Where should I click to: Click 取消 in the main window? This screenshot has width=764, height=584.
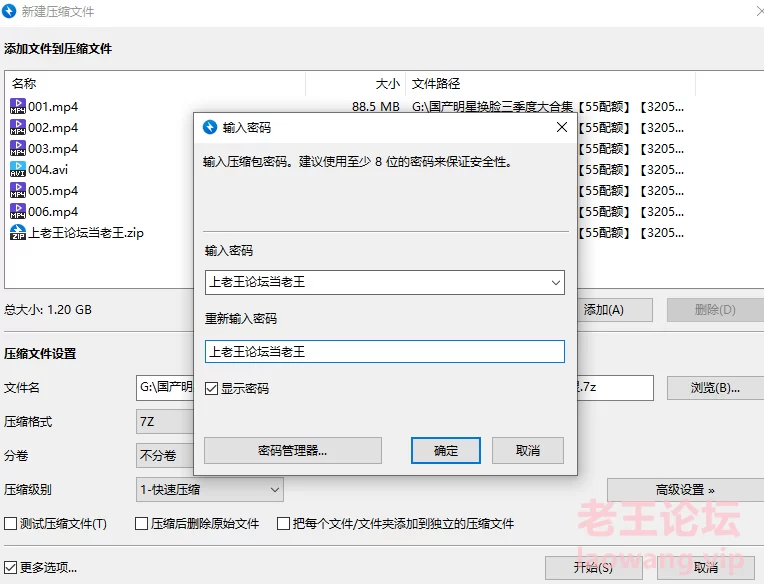click(706, 567)
